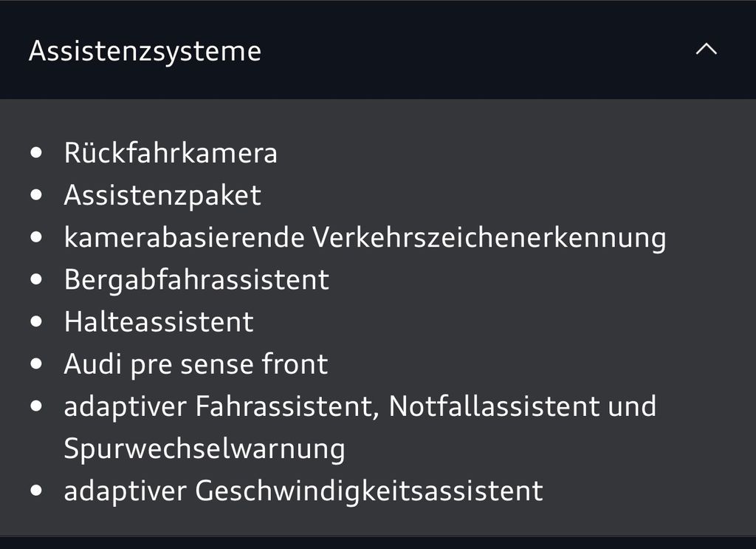Click the Spurwechselwarnung text line
756x549 pixels.
pos(205,449)
